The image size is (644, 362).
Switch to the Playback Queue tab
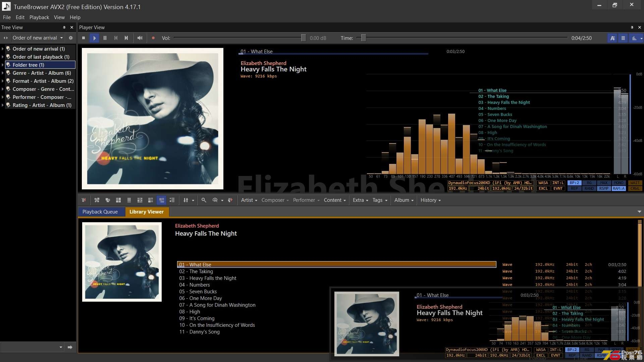pos(100,212)
